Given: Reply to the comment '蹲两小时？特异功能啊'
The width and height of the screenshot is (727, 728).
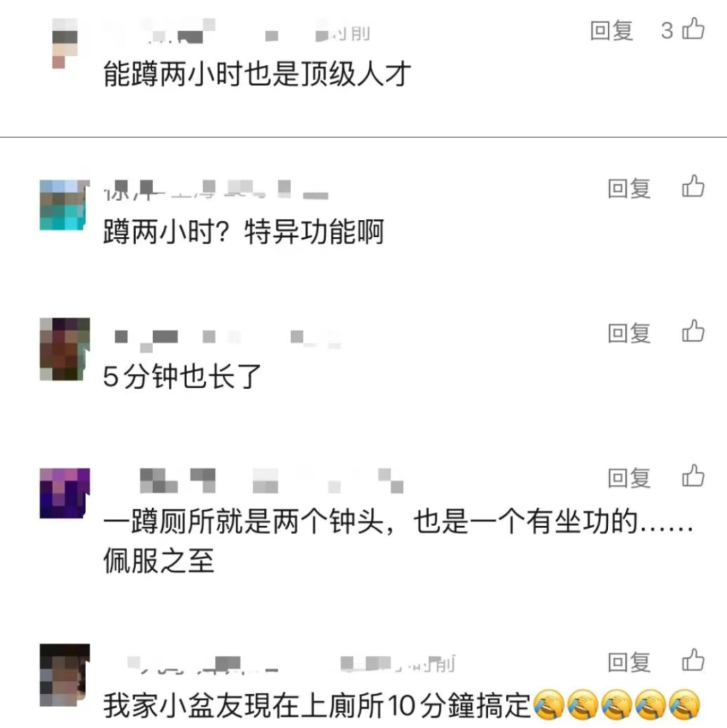Looking at the screenshot, I should click(x=629, y=188).
